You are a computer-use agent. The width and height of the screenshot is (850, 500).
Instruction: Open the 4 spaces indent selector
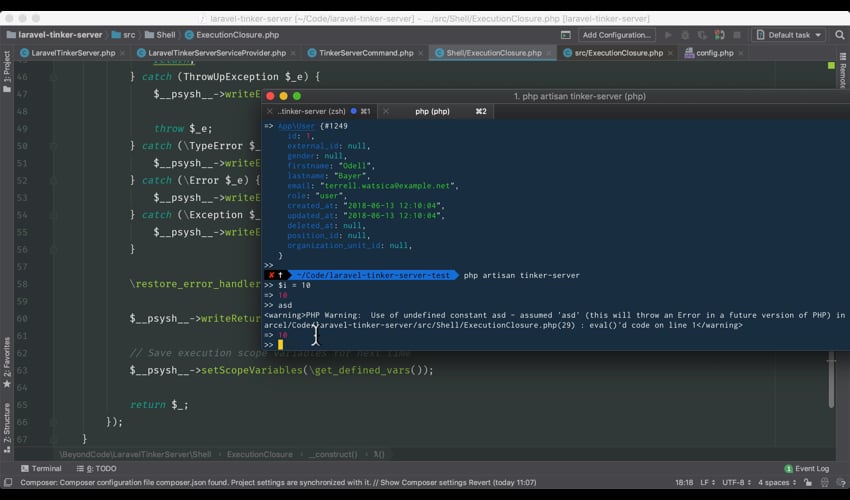777,482
